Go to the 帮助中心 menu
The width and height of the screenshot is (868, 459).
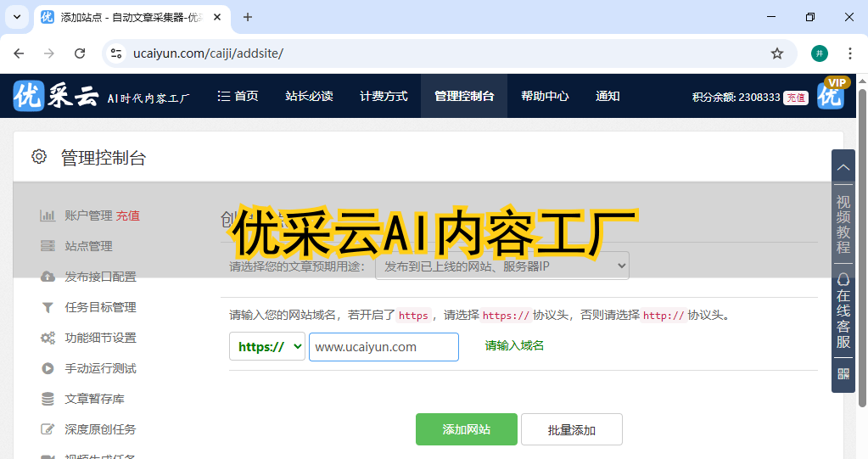pos(545,97)
